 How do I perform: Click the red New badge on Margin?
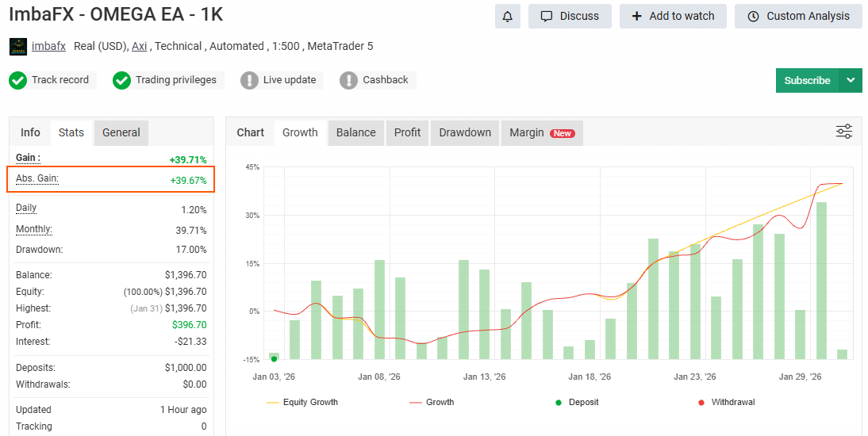(x=563, y=133)
